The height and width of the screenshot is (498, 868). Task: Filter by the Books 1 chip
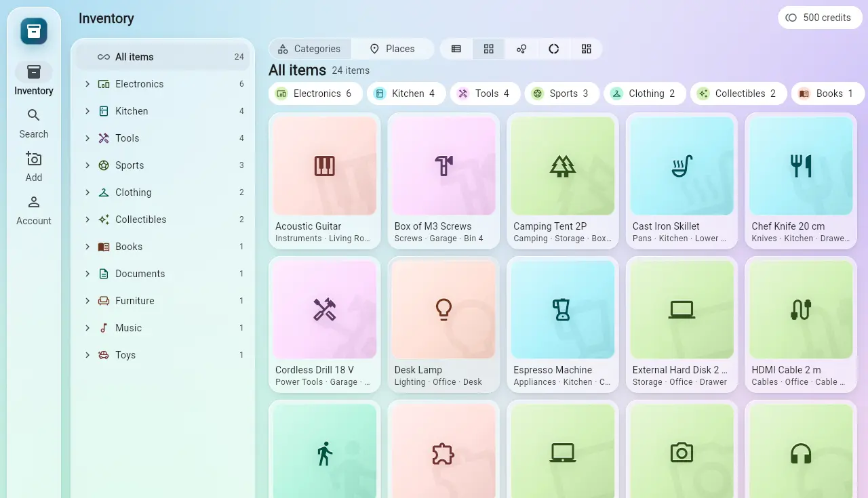coord(828,94)
